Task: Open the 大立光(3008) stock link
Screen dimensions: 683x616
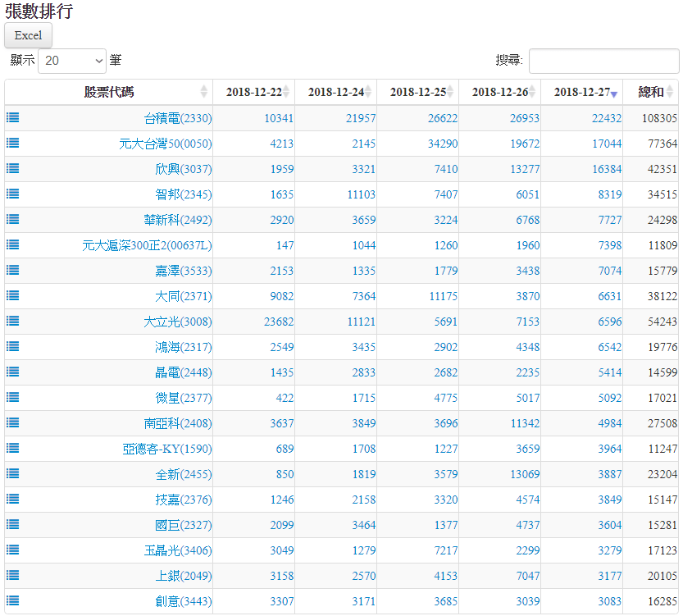Action: coord(177,322)
